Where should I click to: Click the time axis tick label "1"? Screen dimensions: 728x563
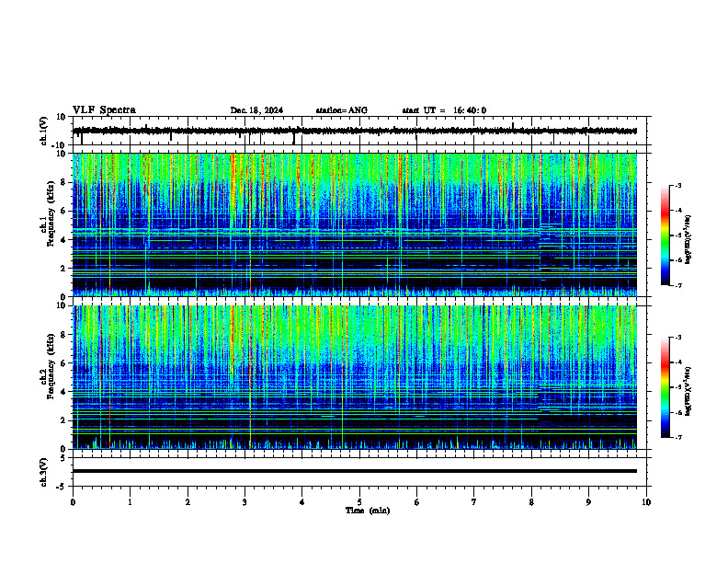click(x=130, y=502)
